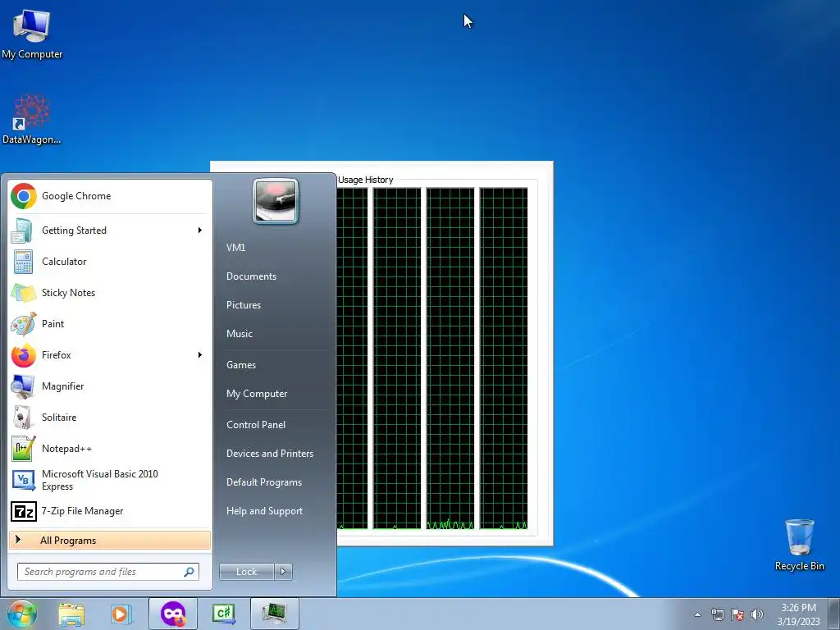Click second CPU usage history graph
The height and width of the screenshot is (630, 840).
pos(397,358)
